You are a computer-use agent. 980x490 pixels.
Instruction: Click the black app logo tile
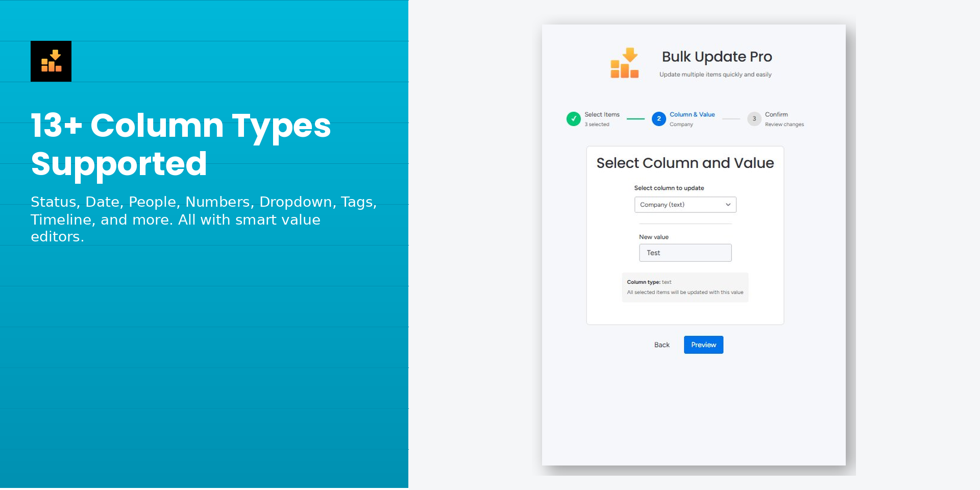coord(51,61)
